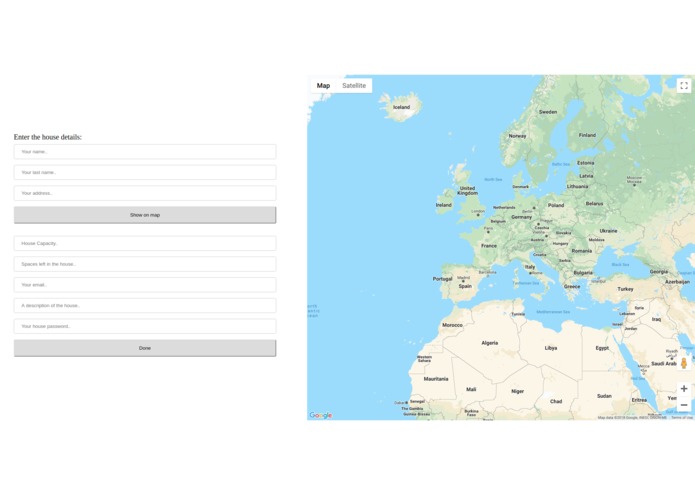Toggle fullscreen view of the map

684,86
